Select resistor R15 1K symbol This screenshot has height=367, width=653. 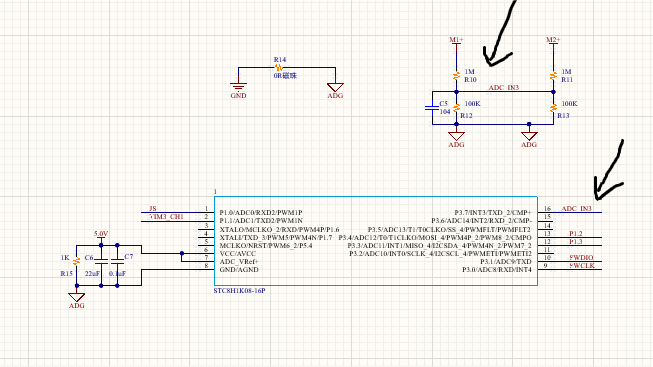point(76,261)
